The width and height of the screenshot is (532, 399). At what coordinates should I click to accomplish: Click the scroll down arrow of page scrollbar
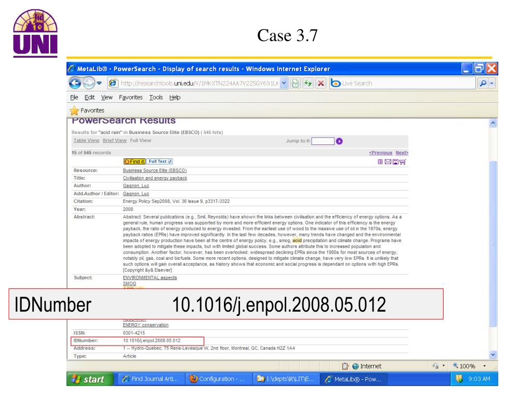coord(494,354)
